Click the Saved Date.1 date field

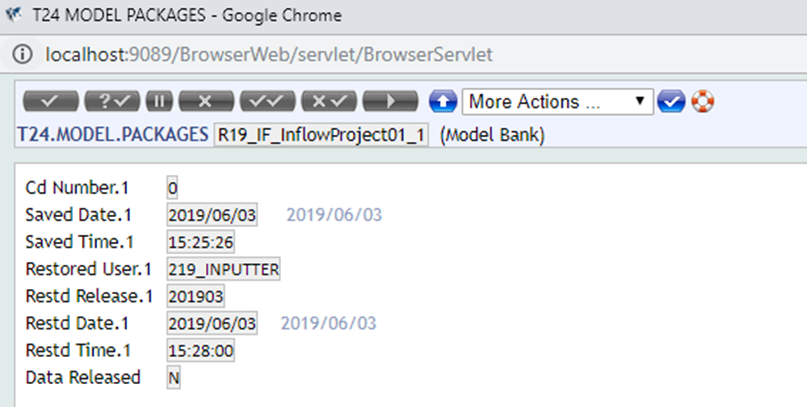click(x=212, y=215)
